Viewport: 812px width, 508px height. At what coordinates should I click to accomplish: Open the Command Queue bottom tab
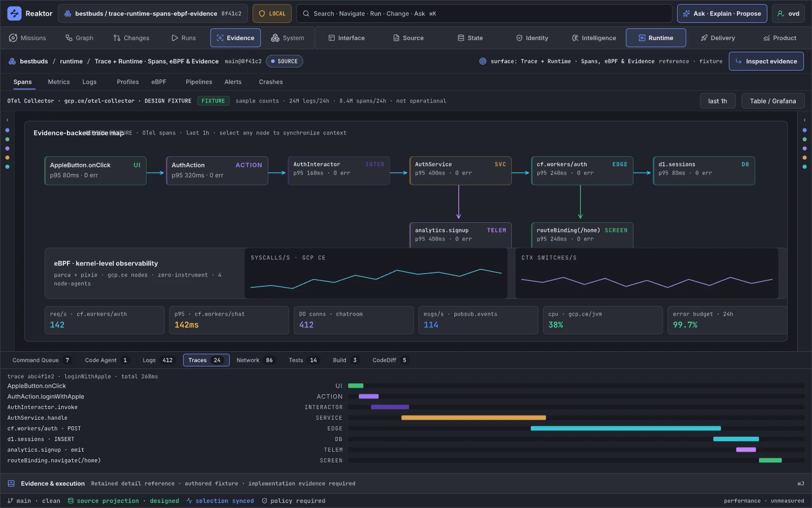[x=41, y=360]
